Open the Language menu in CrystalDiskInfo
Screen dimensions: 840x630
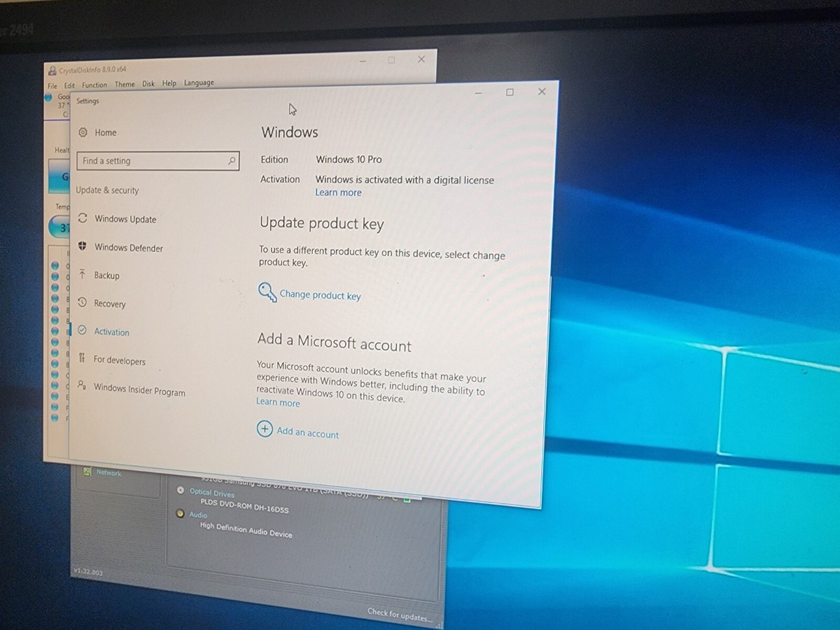199,83
